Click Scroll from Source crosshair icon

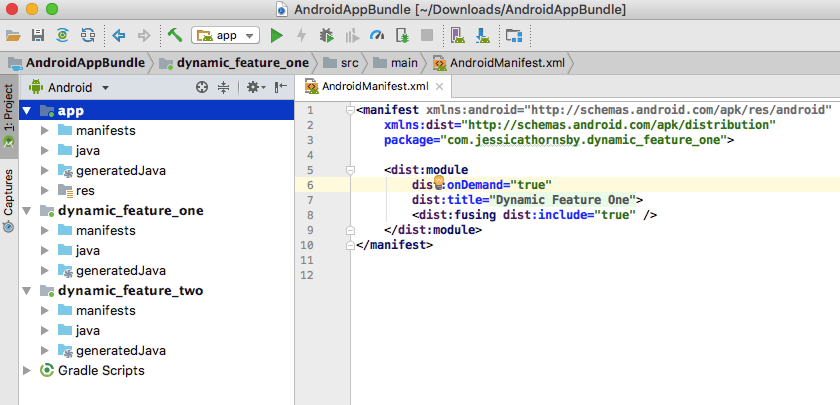pos(202,87)
